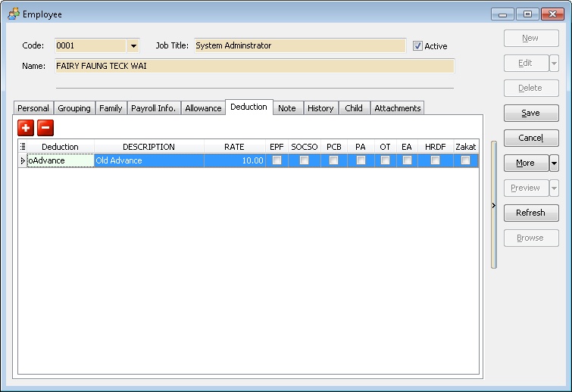Switch to the Allowance tab
The width and height of the screenshot is (572, 392).
pyautogui.click(x=203, y=108)
